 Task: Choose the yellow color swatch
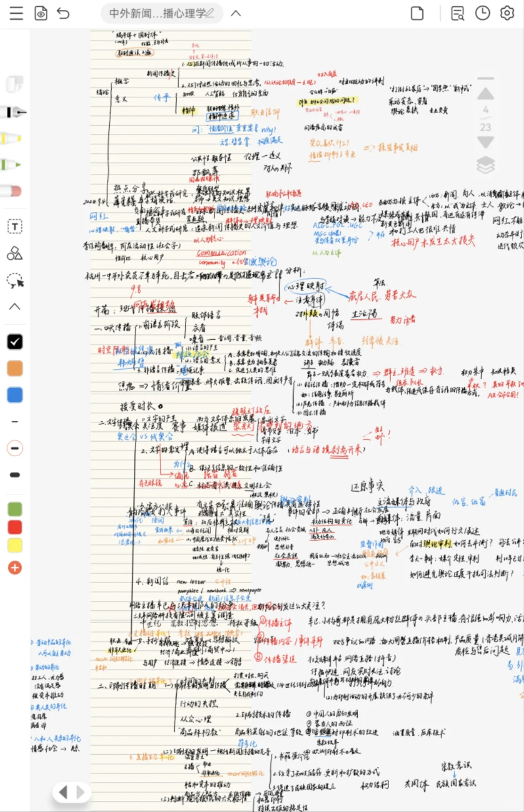(x=15, y=546)
